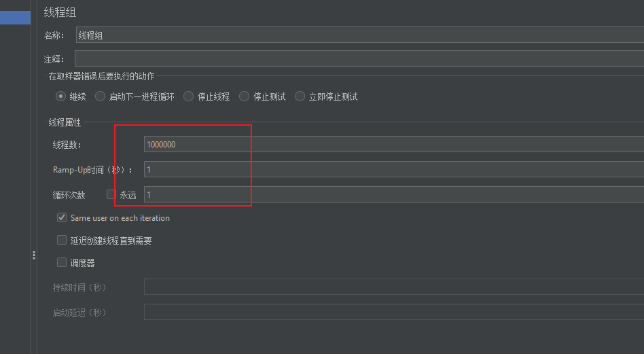Enable the 调度器 scheduler checkbox
Viewport: 644px width, 354px height.
click(62, 262)
